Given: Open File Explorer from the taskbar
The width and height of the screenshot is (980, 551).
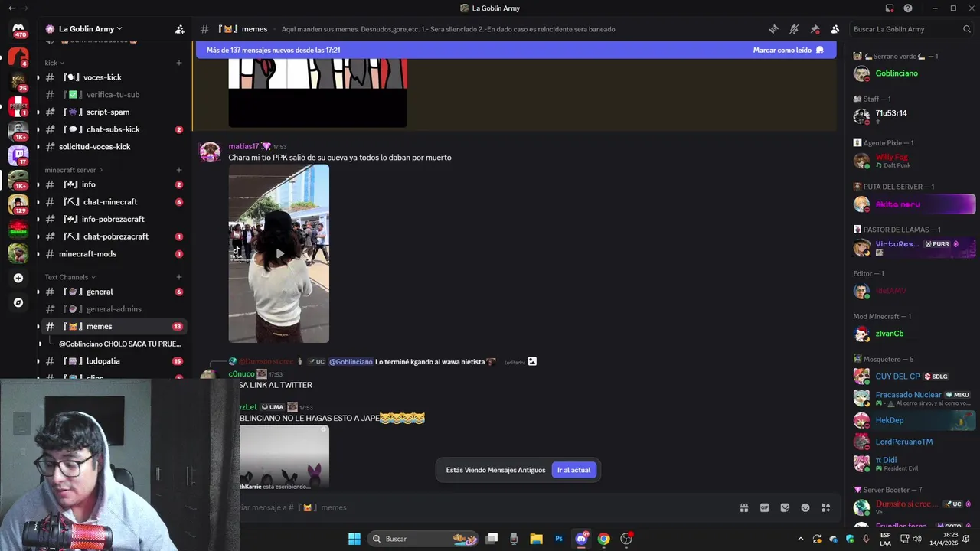Looking at the screenshot, I should click(x=536, y=539).
